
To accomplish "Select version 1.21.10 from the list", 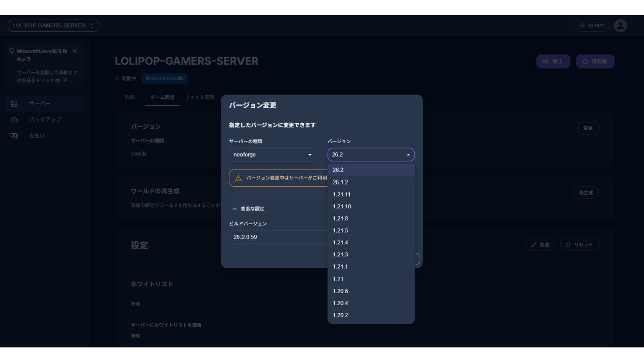I will (x=371, y=206).
